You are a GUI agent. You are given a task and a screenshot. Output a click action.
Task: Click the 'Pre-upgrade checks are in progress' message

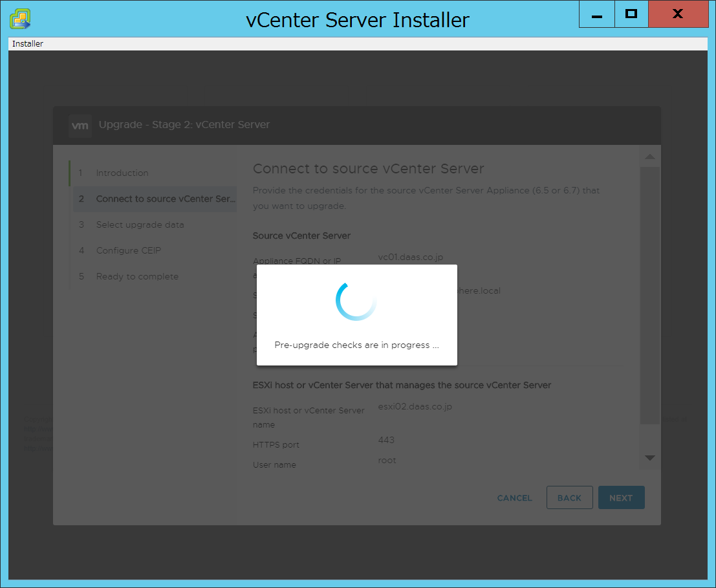point(356,345)
